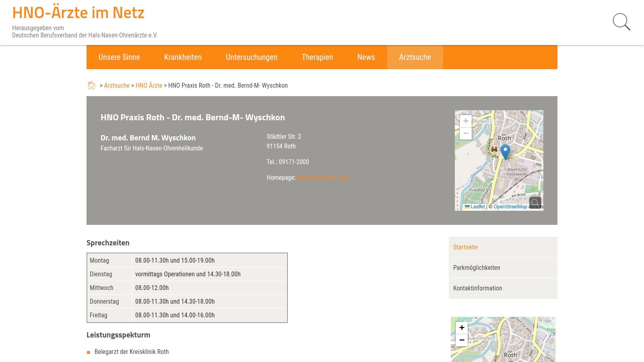Image resolution: width=644 pixels, height=362 pixels.
Task: Zoom in on the header map
Action: (x=466, y=121)
